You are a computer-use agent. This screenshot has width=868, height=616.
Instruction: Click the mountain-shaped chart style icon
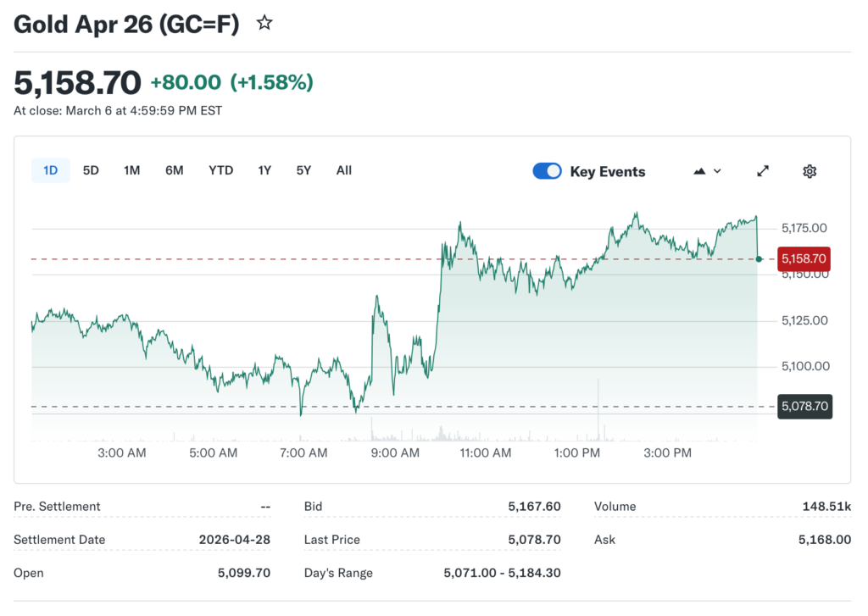[x=699, y=170]
